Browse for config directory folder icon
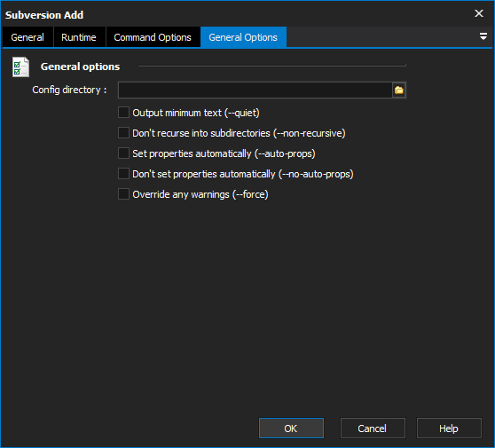This screenshot has height=448, width=495. [399, 90]
